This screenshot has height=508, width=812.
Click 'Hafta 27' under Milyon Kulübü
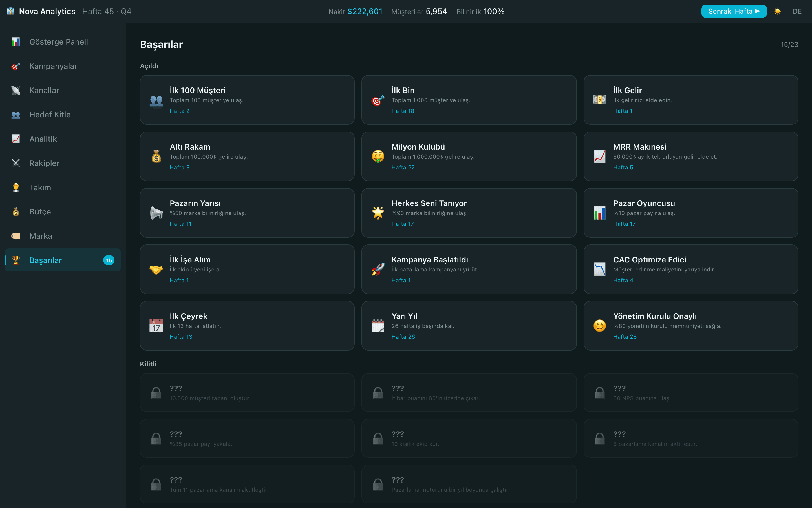click(403, 167)
